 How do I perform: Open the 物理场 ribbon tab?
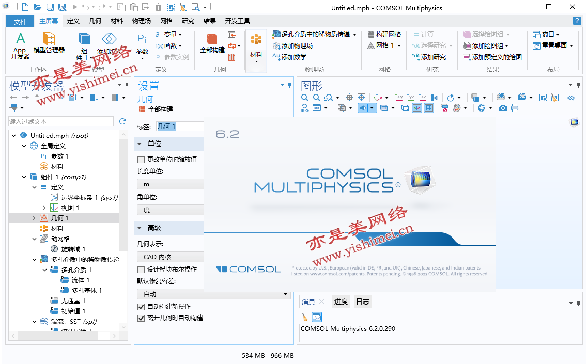[141, 21]
